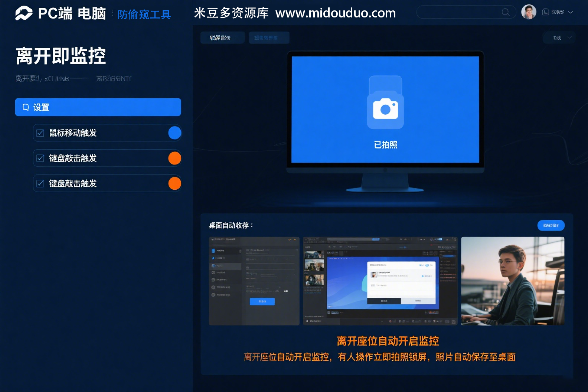Select the blue-text tab beside the 锁屏 tab
Screen dimensions: 588x392
click(x=269, y=37)
